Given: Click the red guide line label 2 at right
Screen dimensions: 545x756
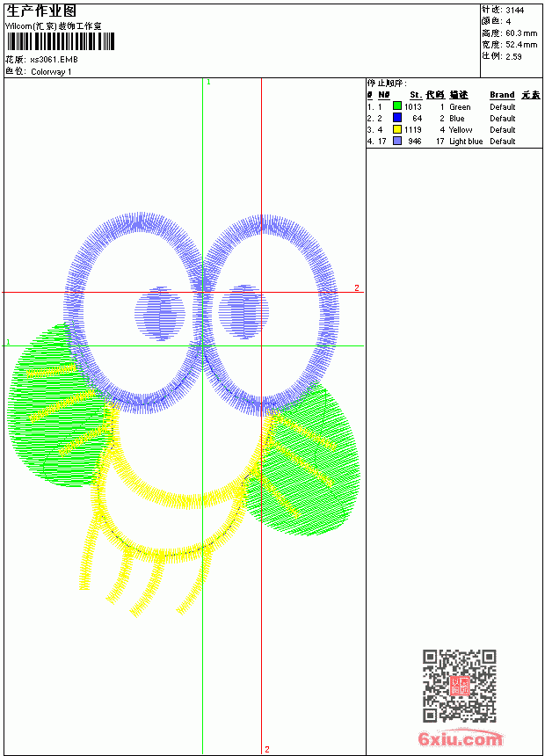Looking at the screenshot, I should 357,287.
